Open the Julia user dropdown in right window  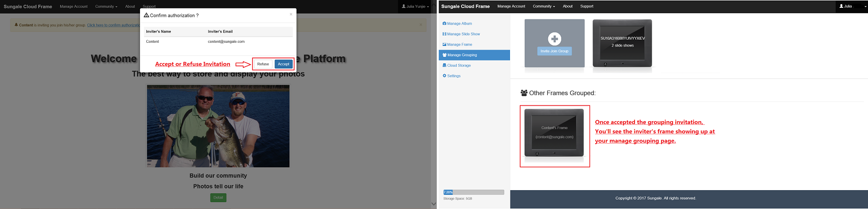tap(852, 6)
